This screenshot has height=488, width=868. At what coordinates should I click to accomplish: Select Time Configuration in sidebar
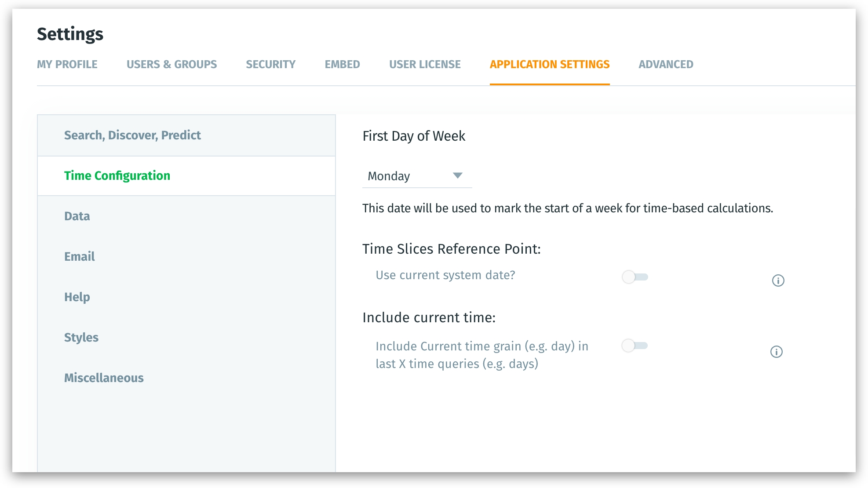coord(117,175)
